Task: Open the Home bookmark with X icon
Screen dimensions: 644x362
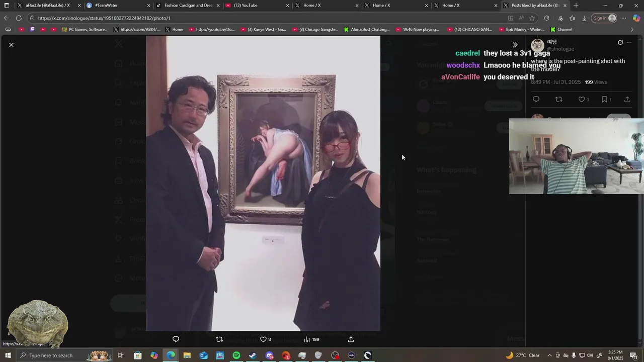Action: [174, 30]
